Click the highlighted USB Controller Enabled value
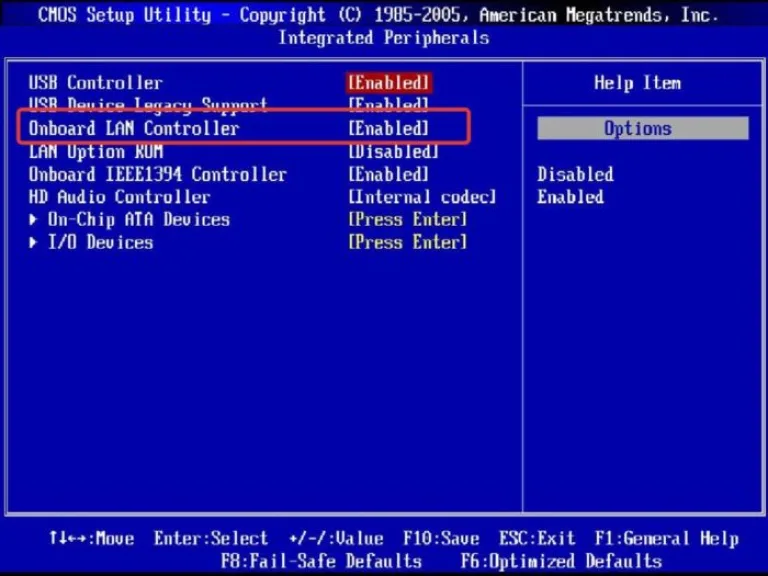The image size is (768, 576). tap(389, 83)
